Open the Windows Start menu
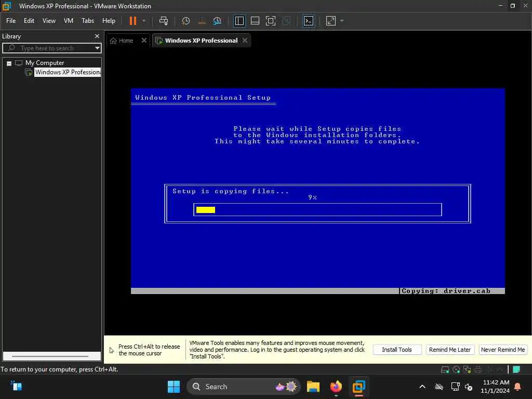The width and height of the screenshot is (532, 399). click(x=174, y=387)
